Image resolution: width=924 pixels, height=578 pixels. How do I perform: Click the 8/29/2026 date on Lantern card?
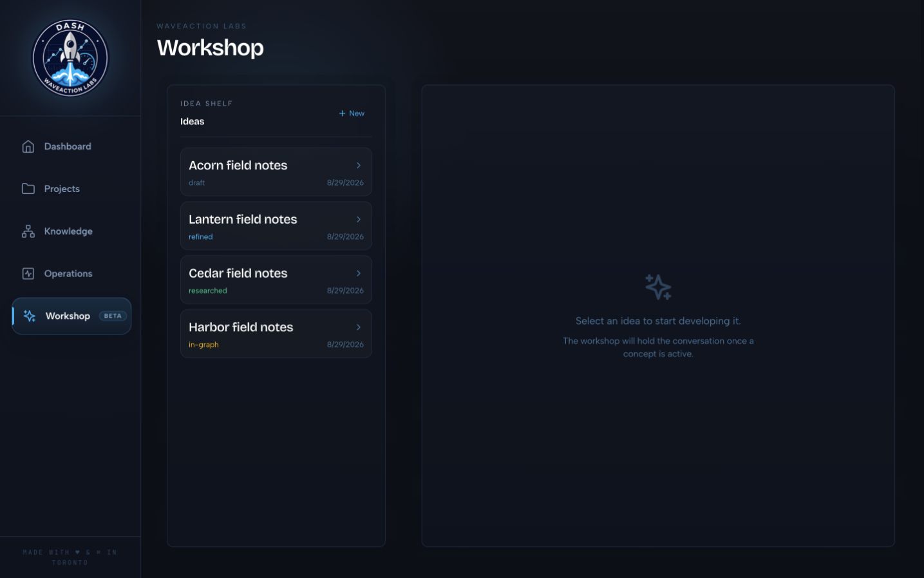click(x=345, y=237)
